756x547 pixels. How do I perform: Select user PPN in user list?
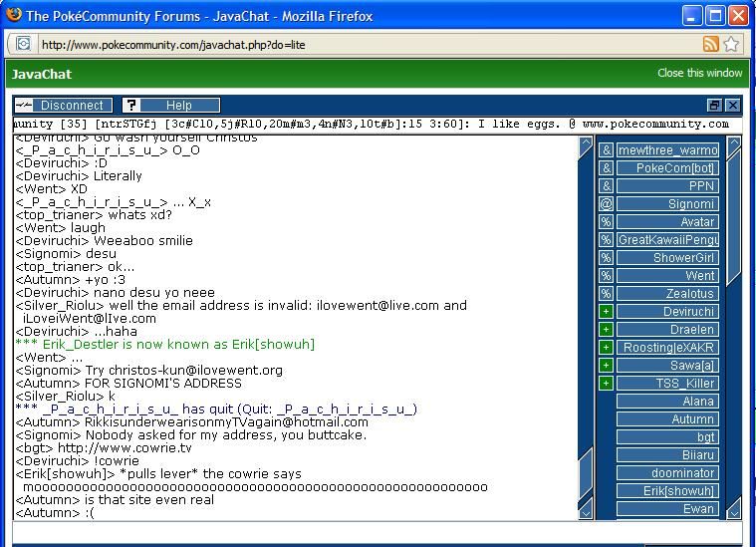tap(667, 185)
